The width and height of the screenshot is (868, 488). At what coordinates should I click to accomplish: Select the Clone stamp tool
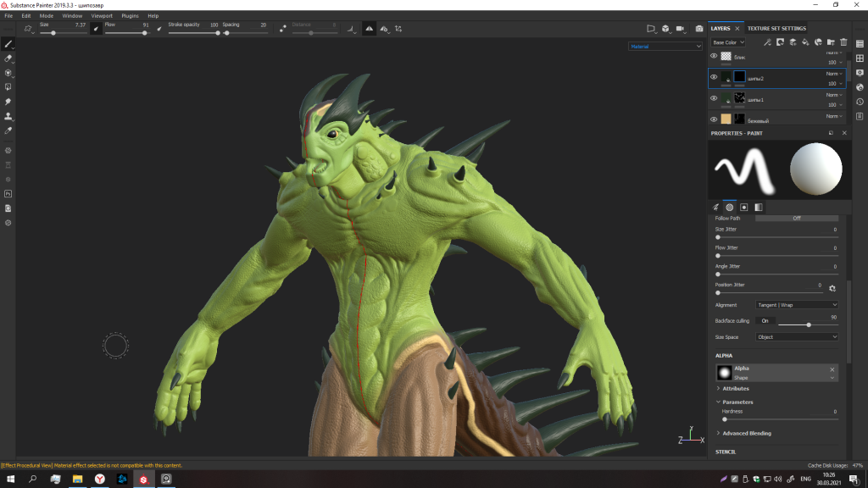point(8,116)
